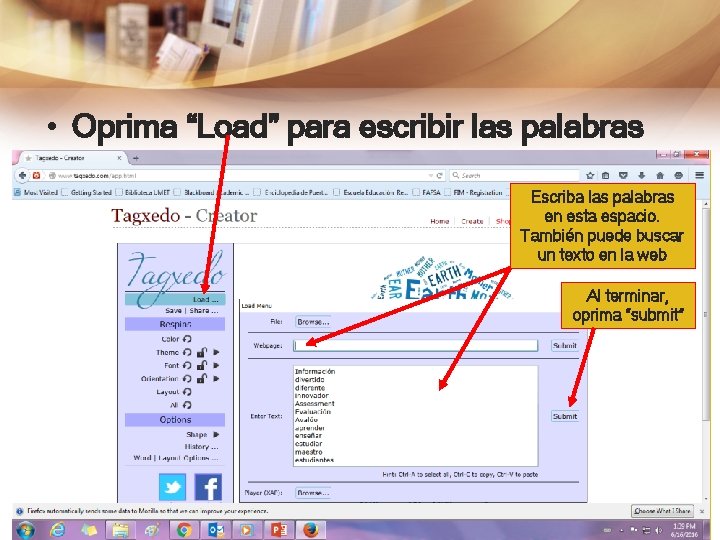Image resolution: width=720 pixels, height=540 pixels.
Task: Open Google Chrome from taskbar
Action: [x=184, y=530]
